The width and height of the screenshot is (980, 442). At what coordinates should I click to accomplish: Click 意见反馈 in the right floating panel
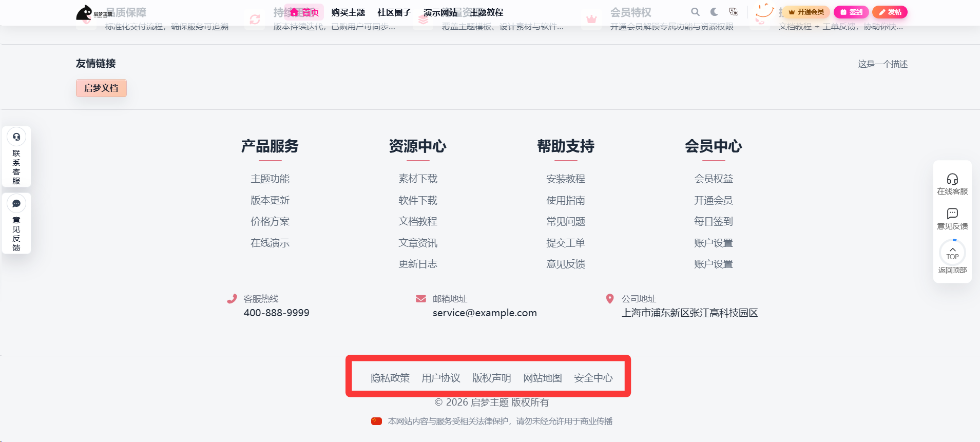952,219
